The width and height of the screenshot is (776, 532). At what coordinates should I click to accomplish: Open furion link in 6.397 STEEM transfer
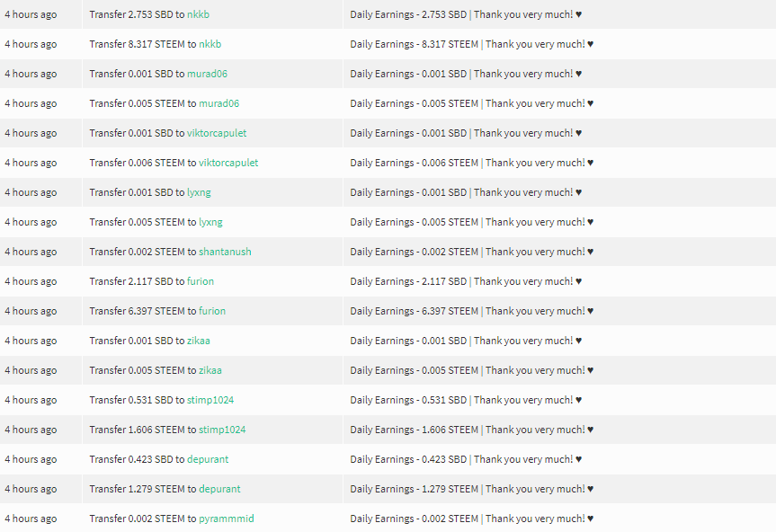coord(212,311)
